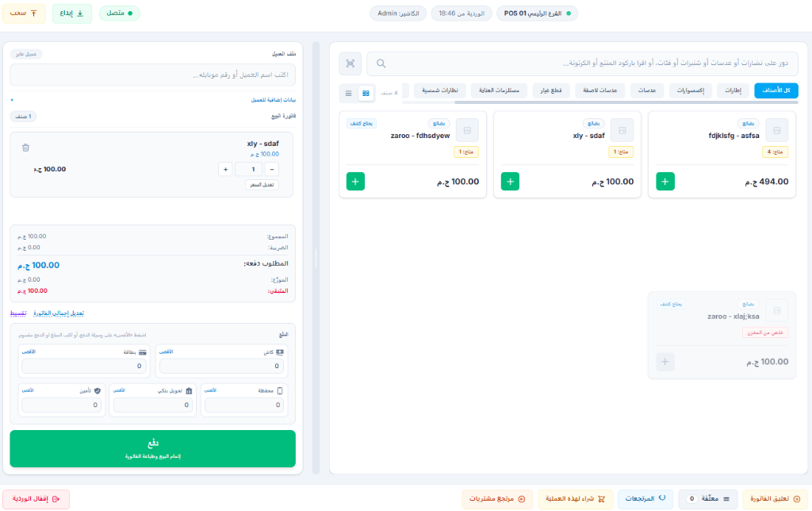Click شراء لهذه العملية purchase button
The width and height of the screenshot is (812, 511).
tap(576, 498)
